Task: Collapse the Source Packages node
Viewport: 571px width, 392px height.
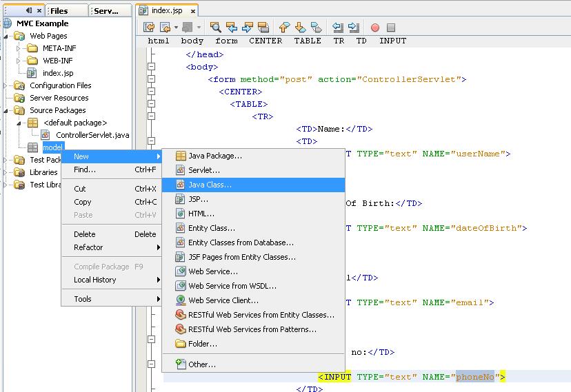Action: tap(6, 110)
